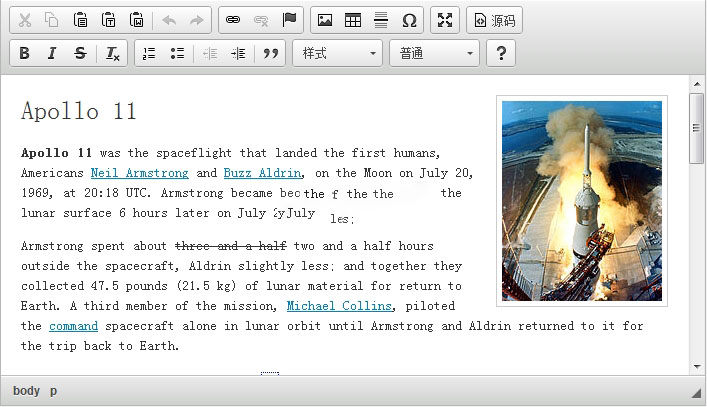Click the vertical scrollbar thumb
The width and height of the screenshot is (707, 407).
point(697,128)
